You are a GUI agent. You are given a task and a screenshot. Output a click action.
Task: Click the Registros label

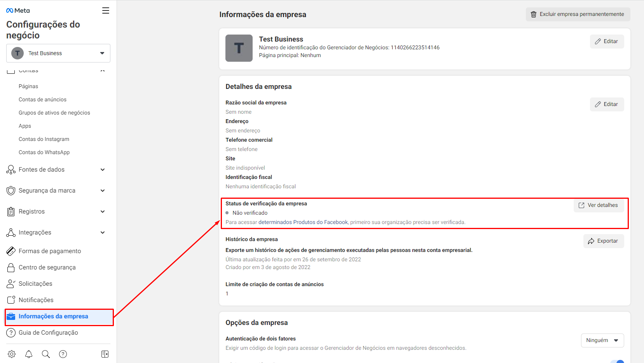31,212
